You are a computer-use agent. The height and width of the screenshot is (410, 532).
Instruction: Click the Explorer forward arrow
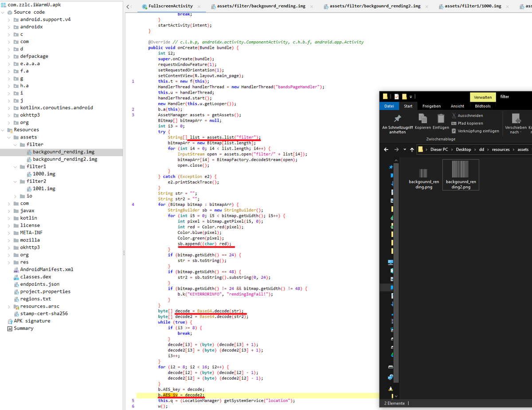(x=396, y=150)
